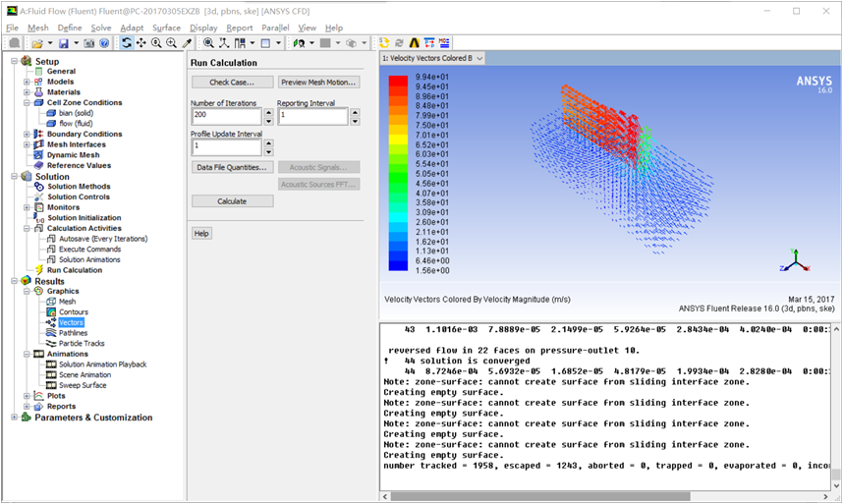Select the General tree item
The height and width of the screenshot is (504, 843).
click(61, 72)
